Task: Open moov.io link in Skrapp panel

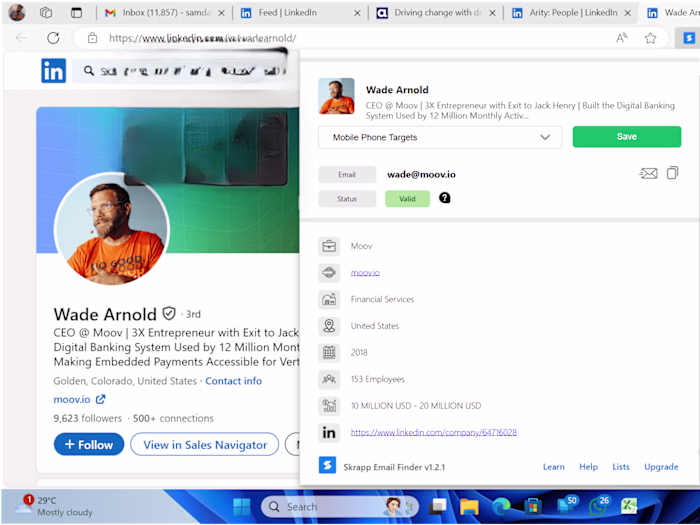Action: [x=365, y=272]
